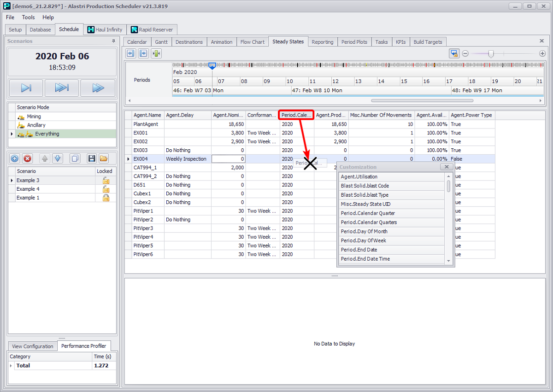This screenshot has width=553, height=392.
Task: Click the duplicate scenario icon
Action: point(75,158)
